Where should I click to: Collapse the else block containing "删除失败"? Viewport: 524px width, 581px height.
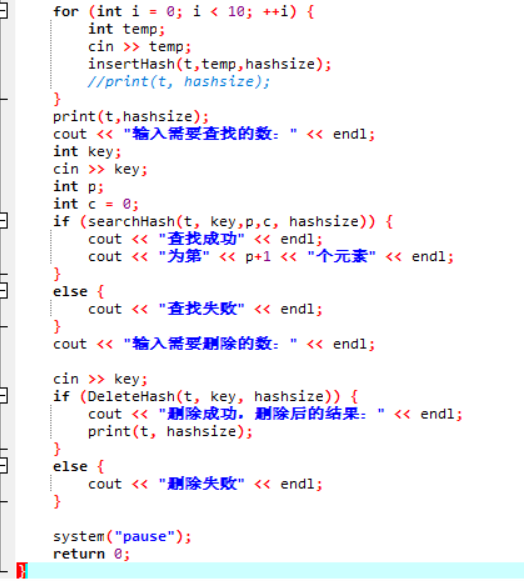tap(3, 466)
